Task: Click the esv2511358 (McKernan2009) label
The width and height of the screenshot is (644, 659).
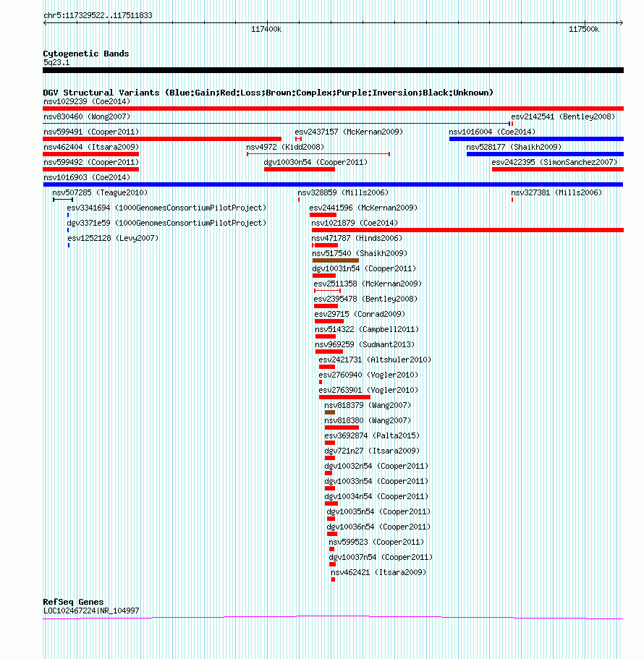Action: pyautogui.click(x=368, y=284)
